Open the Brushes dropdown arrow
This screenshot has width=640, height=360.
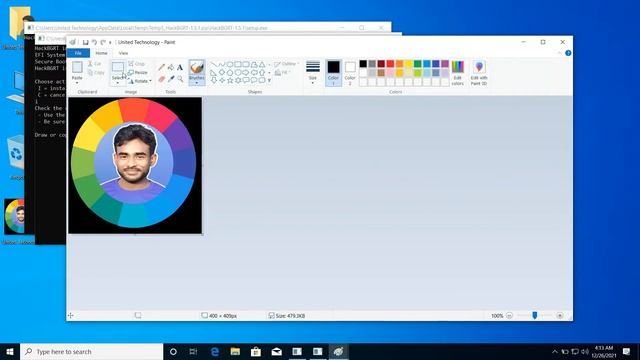196,83
